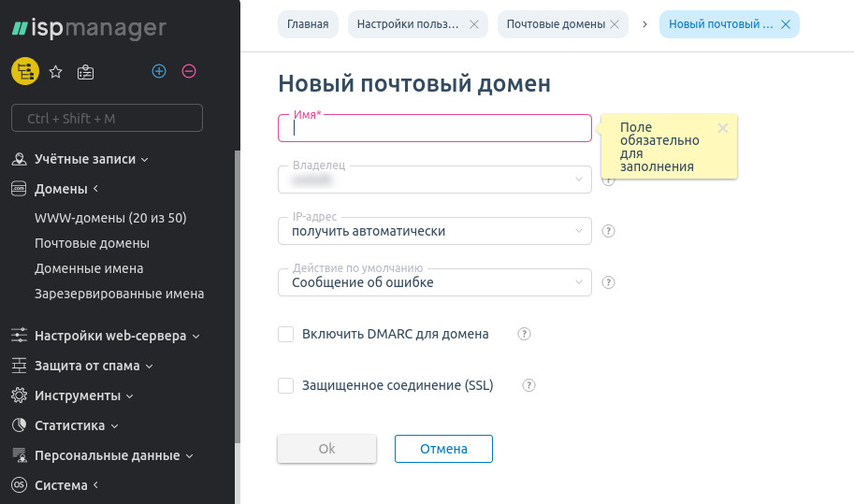Show help for Защищенное соединение (SSL)
The image size is (854, 504).
[x=528, y=385]
